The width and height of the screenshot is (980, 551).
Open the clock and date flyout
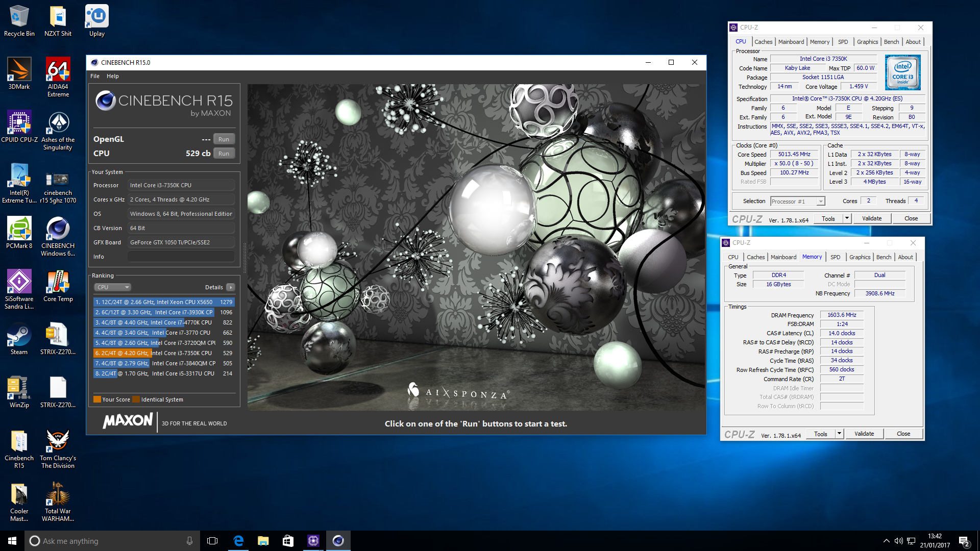point(935,541)
